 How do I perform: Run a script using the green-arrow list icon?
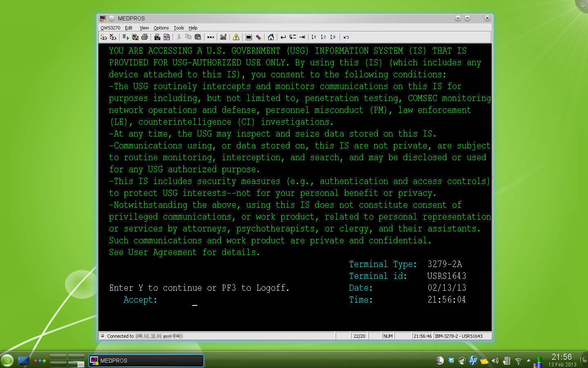click(x=126, y=37)
